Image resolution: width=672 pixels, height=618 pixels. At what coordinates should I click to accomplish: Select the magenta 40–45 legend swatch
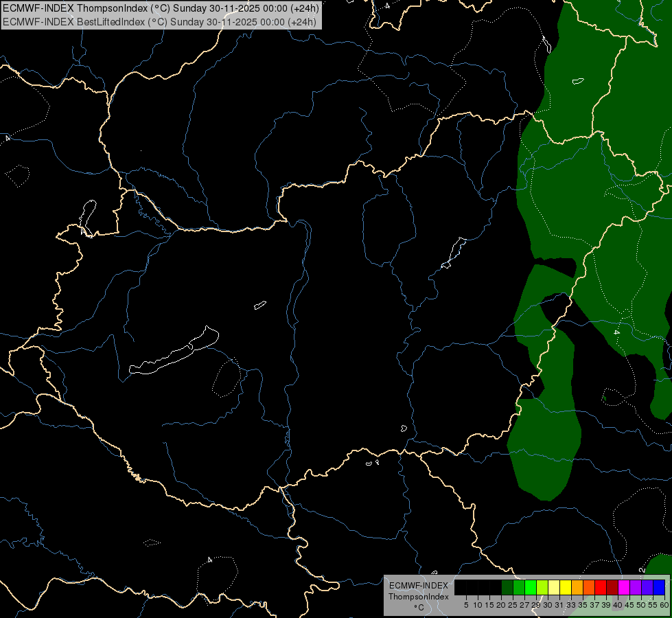623,587
